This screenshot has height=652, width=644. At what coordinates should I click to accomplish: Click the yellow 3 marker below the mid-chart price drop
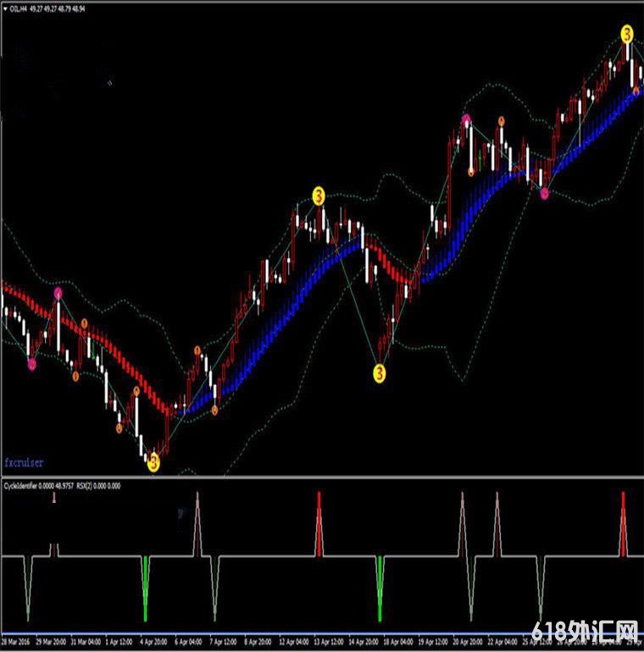pos(380,373)
